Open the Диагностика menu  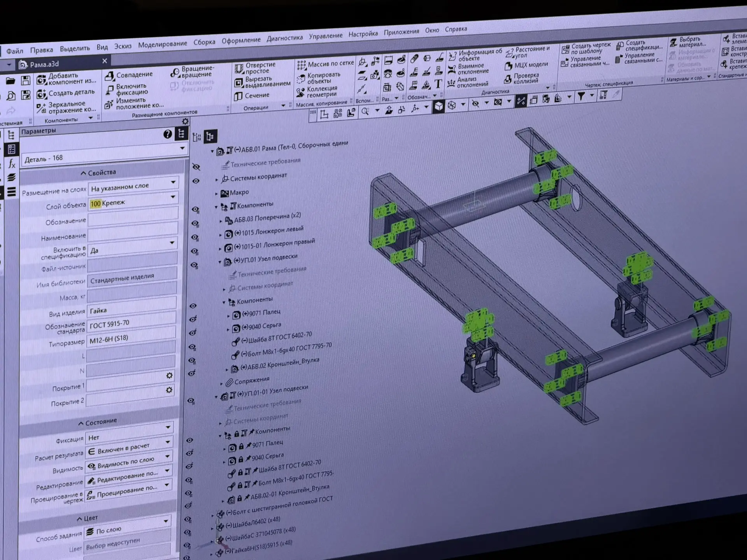[x=284, y=38]
